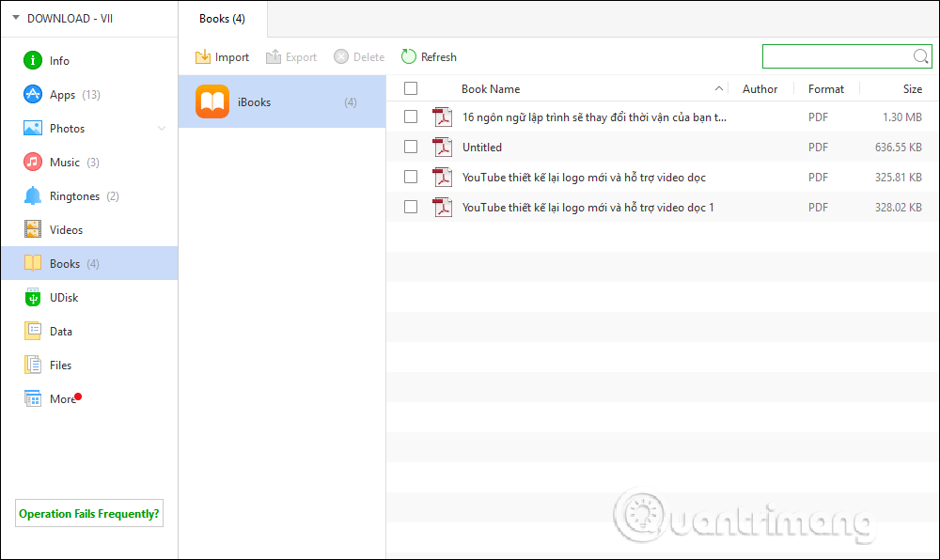The height and width of the screenshot is (560, 940).
Task: Click the Export toolbar icon
Action: (274, 57)
